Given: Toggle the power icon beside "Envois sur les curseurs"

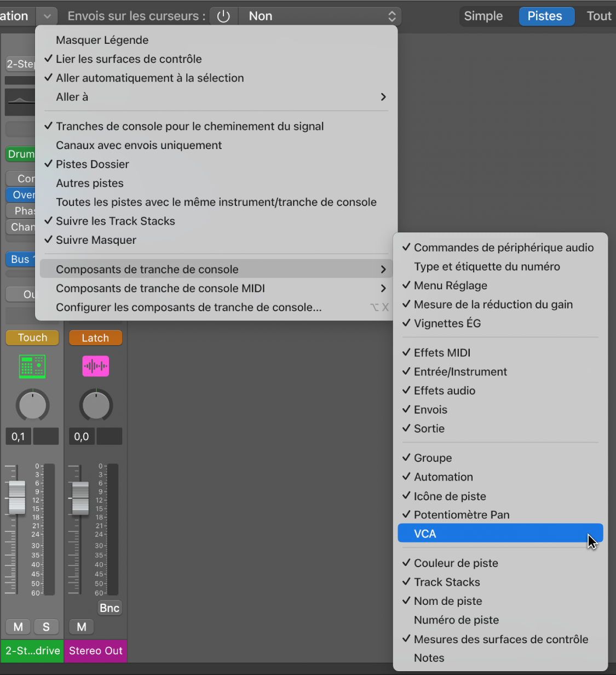Looking at the screenshot, I should (223, 15).
